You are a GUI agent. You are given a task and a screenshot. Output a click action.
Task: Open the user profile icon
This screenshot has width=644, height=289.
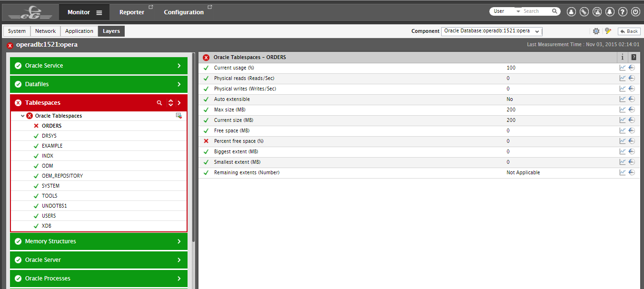tap(571, 12)
